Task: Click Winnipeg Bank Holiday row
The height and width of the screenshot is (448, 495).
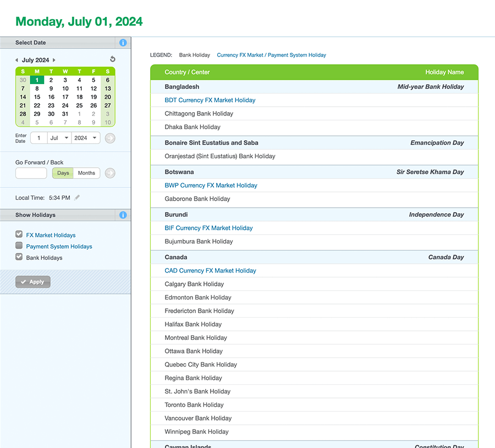Action: point(314,432)
